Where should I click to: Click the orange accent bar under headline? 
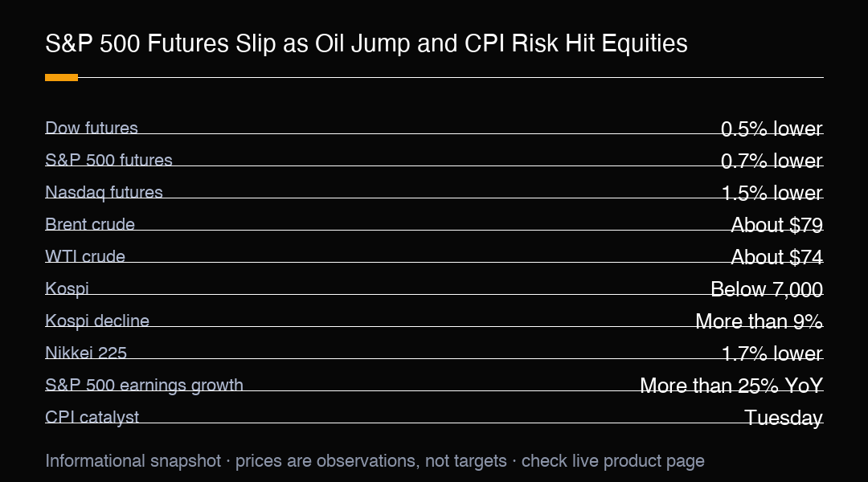(x=61, y=77)
